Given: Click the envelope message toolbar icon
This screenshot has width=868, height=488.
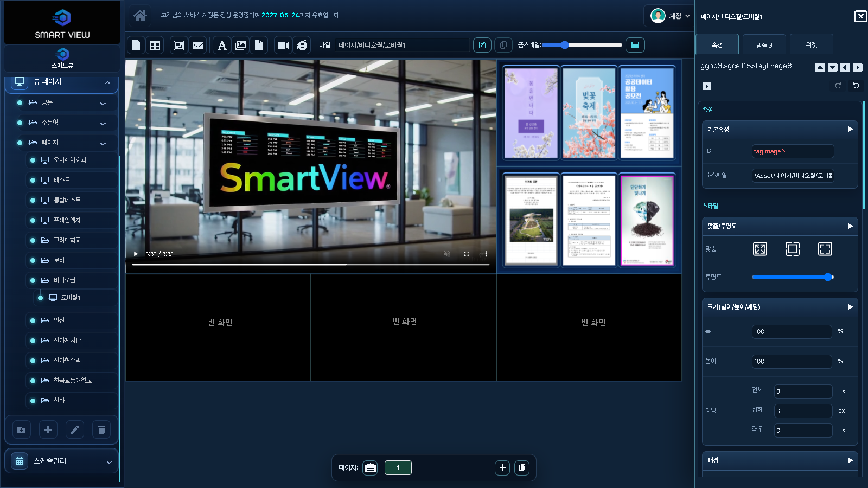Looking at the screenshot, I should click(x=198, y=45).
